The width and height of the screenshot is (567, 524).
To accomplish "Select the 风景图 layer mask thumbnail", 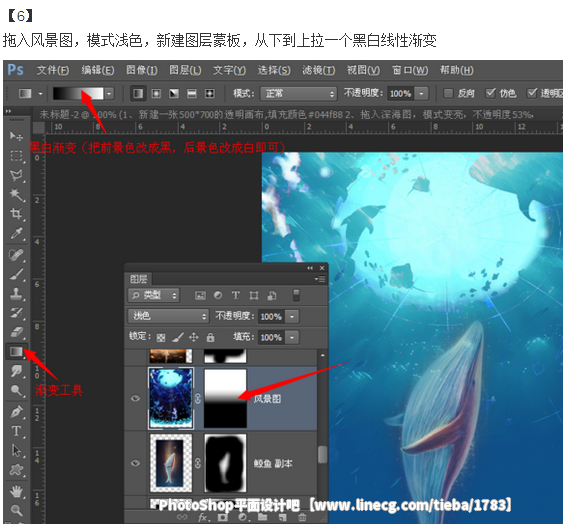I will (225, 398).
